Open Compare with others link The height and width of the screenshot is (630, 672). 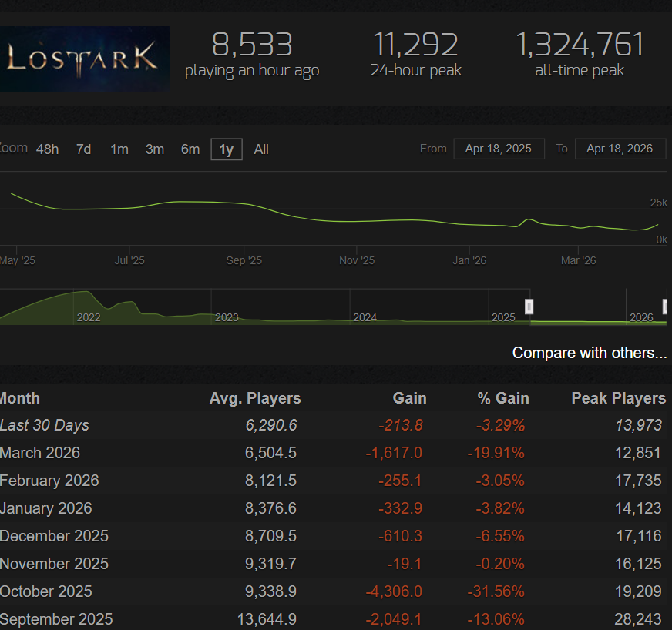coord(590,353)
